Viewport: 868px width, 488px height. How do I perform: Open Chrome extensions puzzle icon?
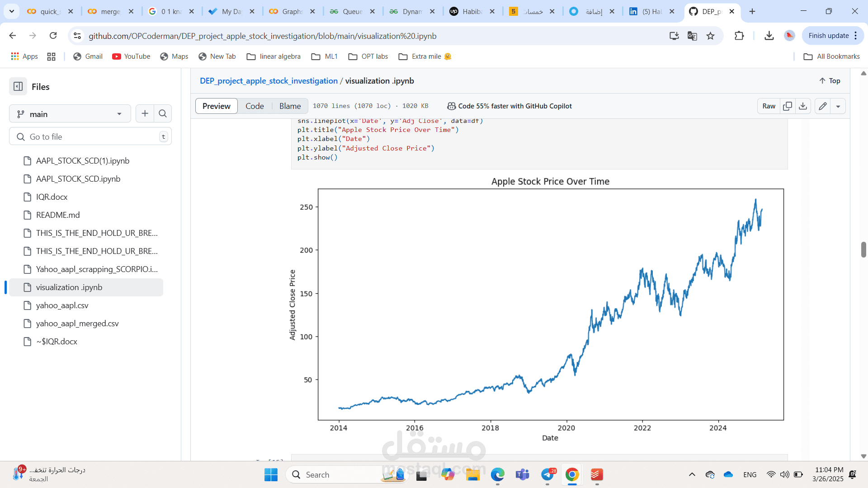[x=739, y=36]
